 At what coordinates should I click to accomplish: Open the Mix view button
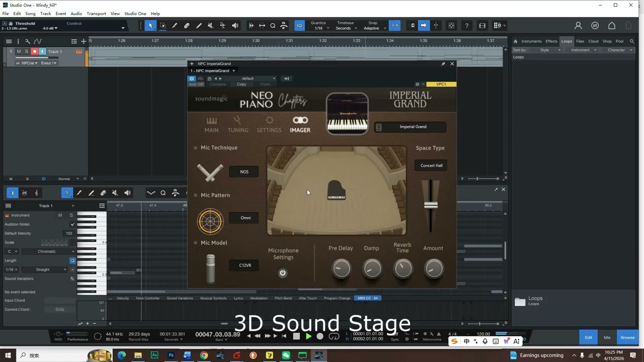[607, 337]
